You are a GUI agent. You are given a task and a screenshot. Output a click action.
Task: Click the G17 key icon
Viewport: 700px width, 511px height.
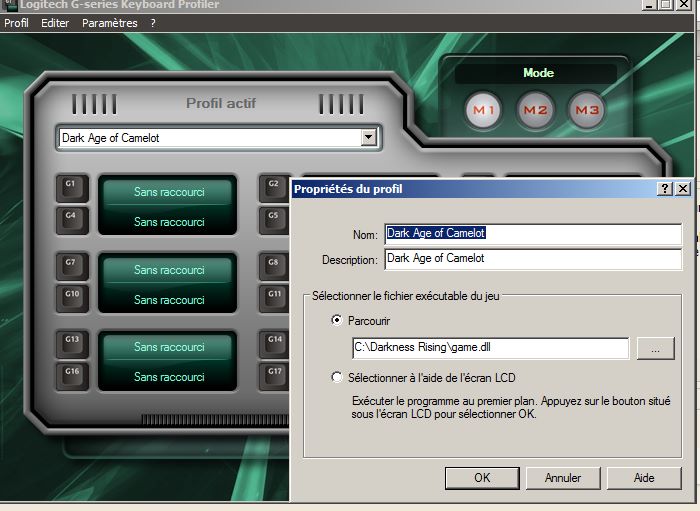tap(274, 376)
